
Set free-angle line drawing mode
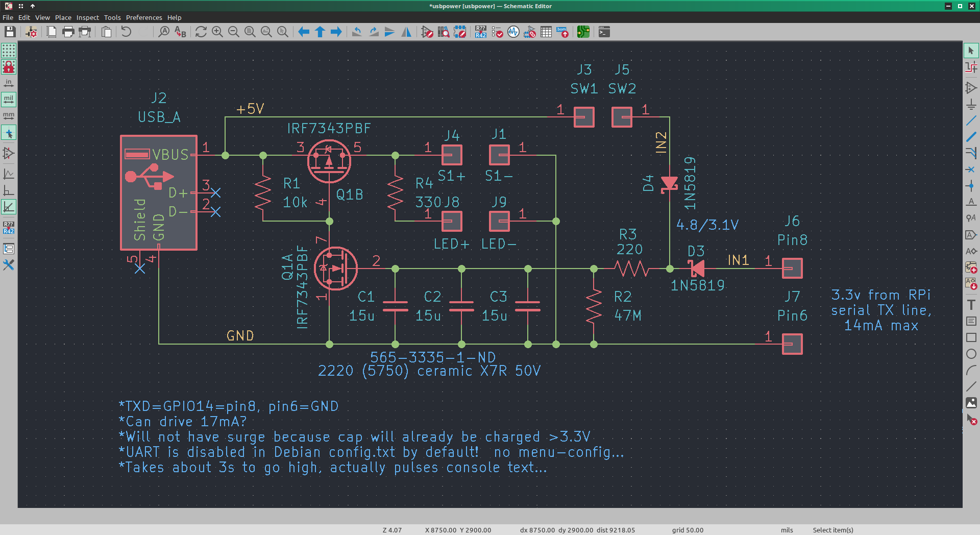9,174
